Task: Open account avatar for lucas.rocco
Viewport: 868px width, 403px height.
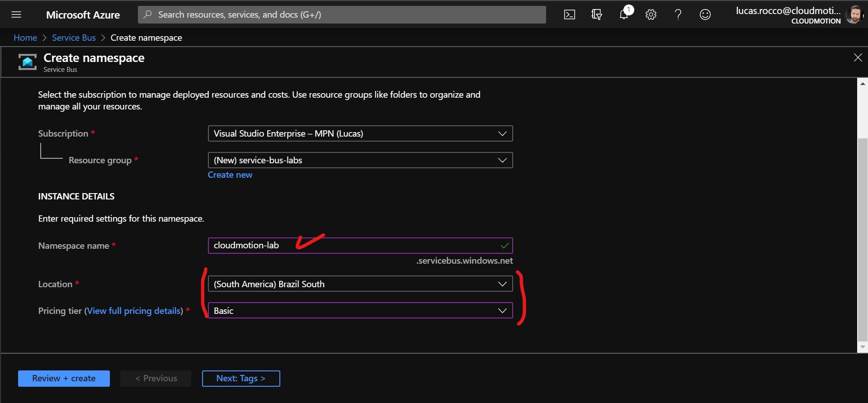Action: (854, 14)
